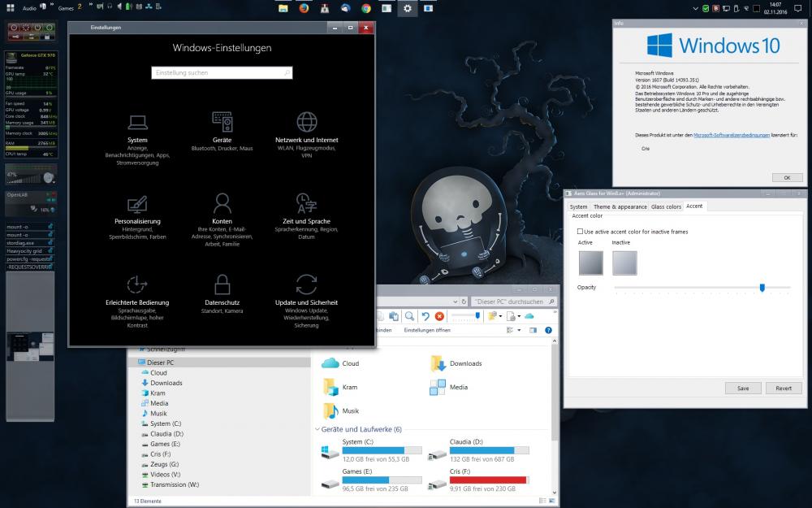Viewport: 812px width, 508px height.
Task: Click the Datenschutz lock icon
Action: pos(222,284)
